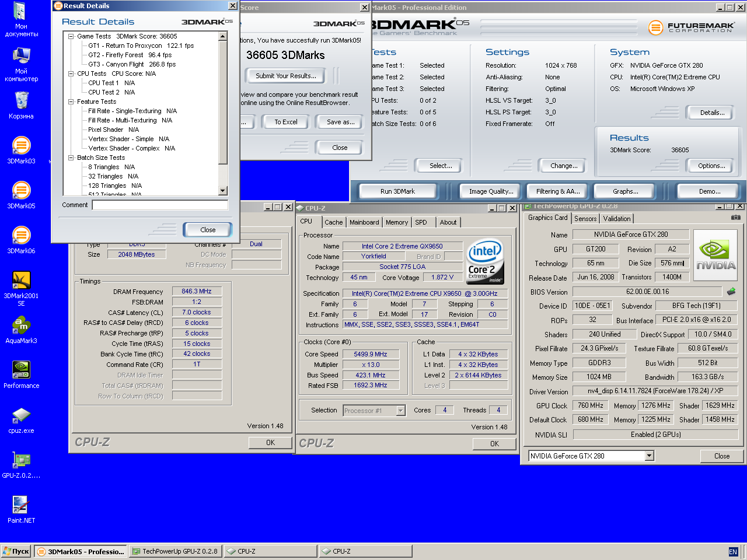Collapse the Game Tests tree node
The image size is (747, 560).
tap(71, 36)
